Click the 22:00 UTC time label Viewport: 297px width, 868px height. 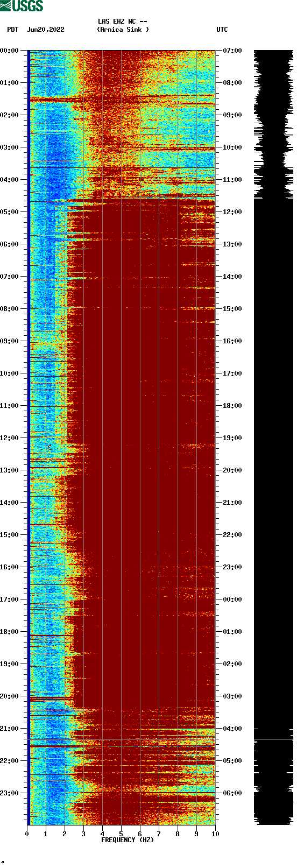(232, 535)
